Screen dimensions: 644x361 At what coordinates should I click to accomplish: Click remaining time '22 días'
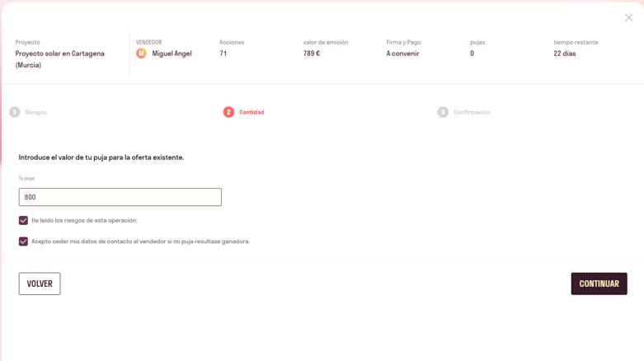point(564,54)
